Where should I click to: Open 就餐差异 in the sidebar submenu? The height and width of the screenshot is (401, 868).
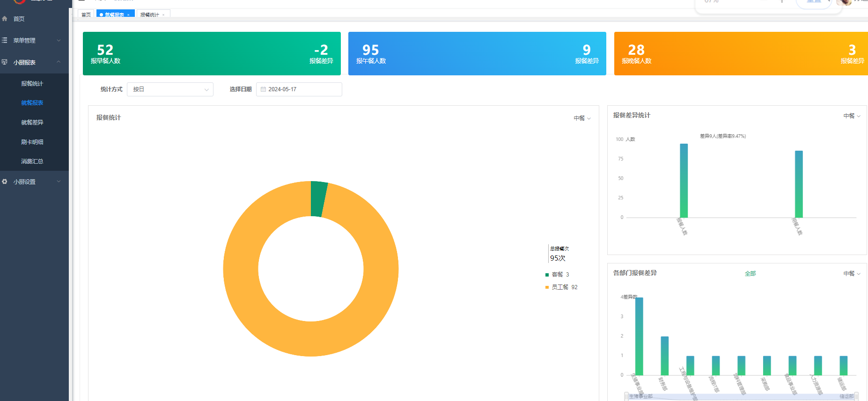click(x=32, y=123)
